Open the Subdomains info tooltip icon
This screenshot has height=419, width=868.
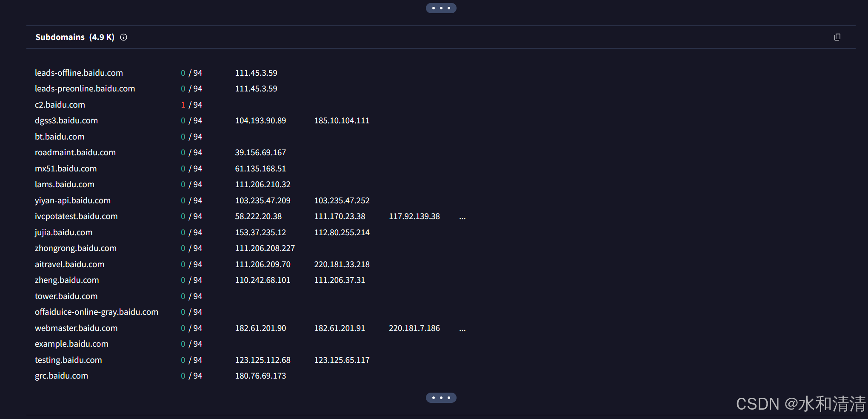[x=124, y=37]
